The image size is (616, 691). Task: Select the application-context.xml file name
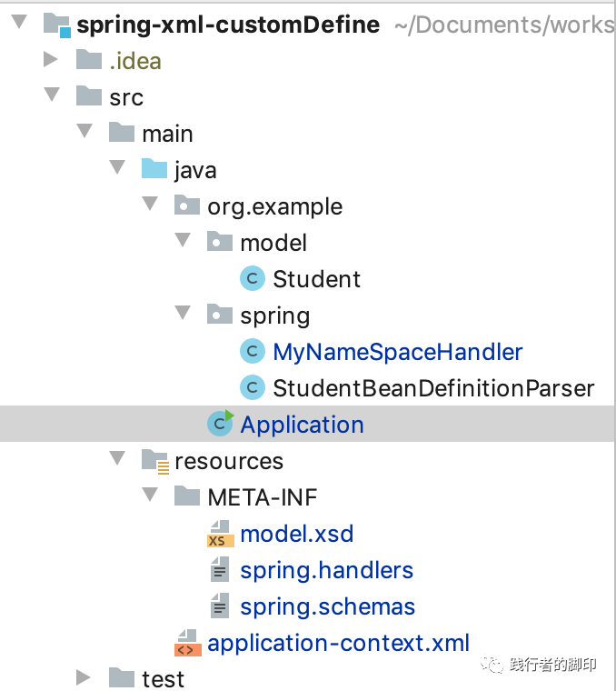click(x=338, y=643)
